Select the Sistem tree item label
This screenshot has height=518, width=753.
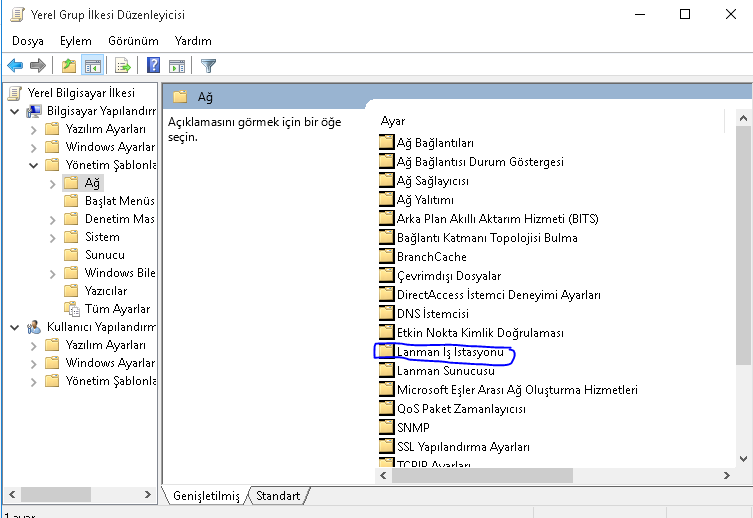102,237
